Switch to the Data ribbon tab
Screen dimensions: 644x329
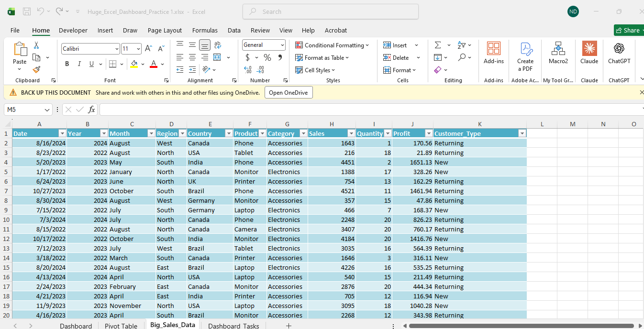click(x=234, y=30)
